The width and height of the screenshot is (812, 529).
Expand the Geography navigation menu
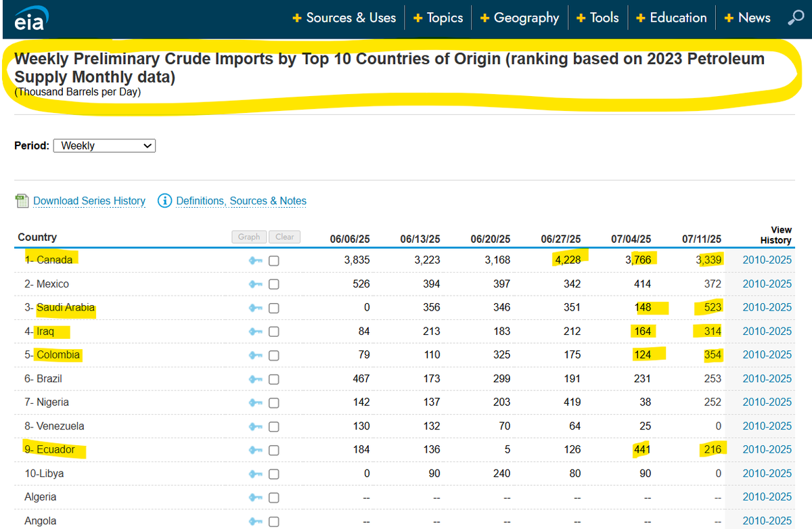click(520, 18)
